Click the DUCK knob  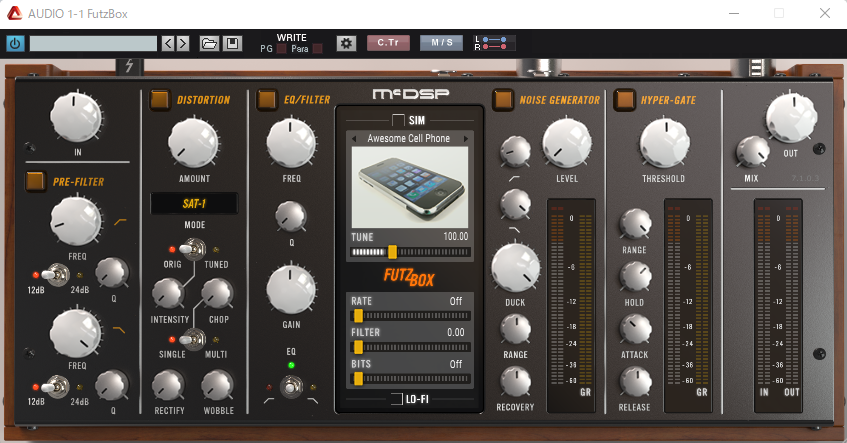click(x=515, y=267)
